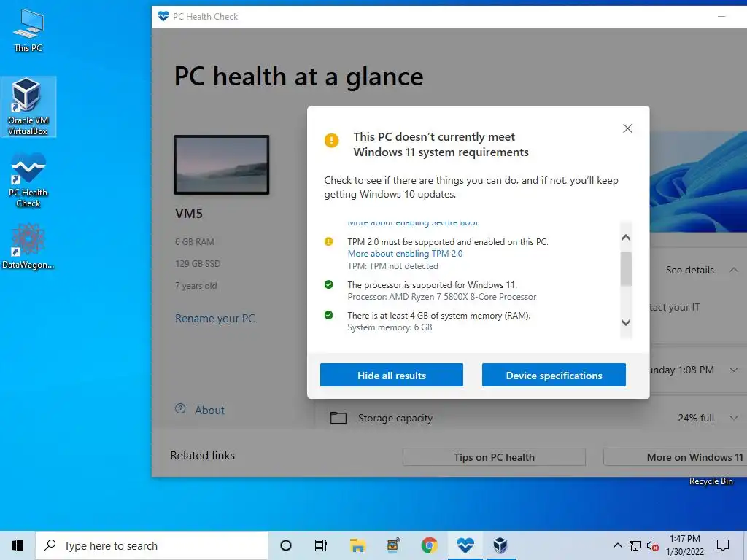Screen dimensions: 747x560
Task: Click the PC Health Check title bar heart icon
Action: tap(163, 16)
